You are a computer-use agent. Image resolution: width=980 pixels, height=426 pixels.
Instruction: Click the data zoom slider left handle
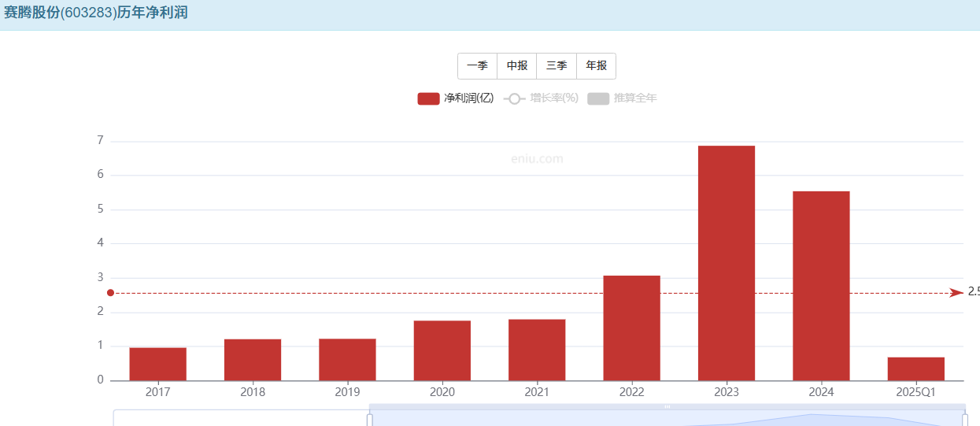[x=370, y=420]
